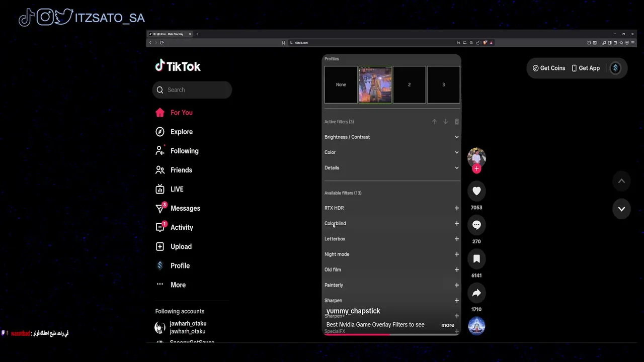Image resolution: width=644 pixels, height=362 pixels.
Task: Expand the caption with more
Action: point(448,325)
